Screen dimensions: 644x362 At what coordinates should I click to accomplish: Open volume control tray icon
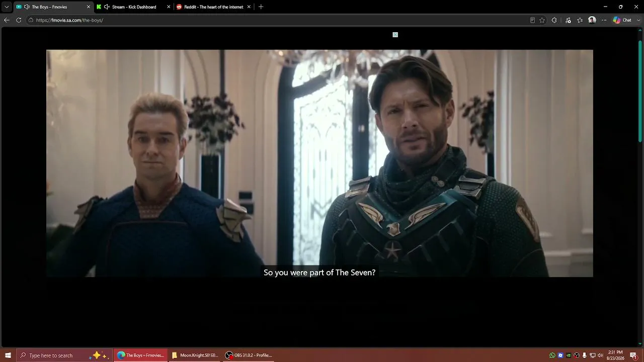600,355
